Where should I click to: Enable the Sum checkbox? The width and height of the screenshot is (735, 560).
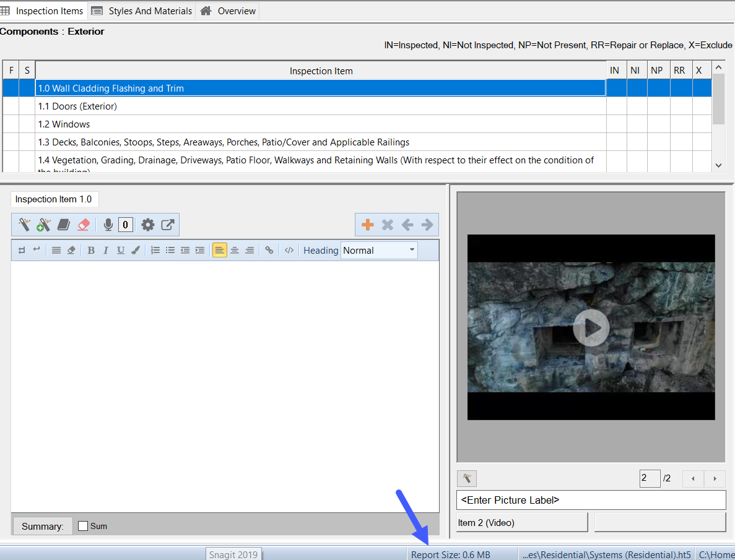click(83, 526)
